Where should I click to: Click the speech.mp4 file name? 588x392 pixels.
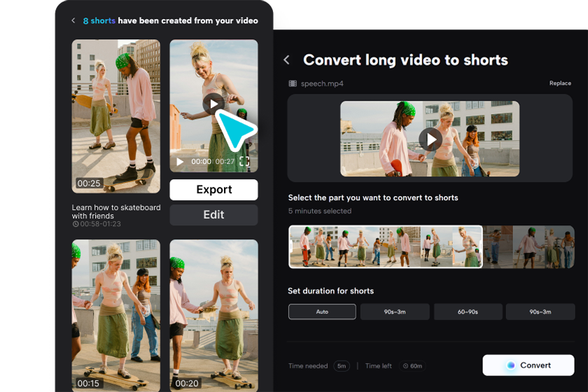click(322, 83)
